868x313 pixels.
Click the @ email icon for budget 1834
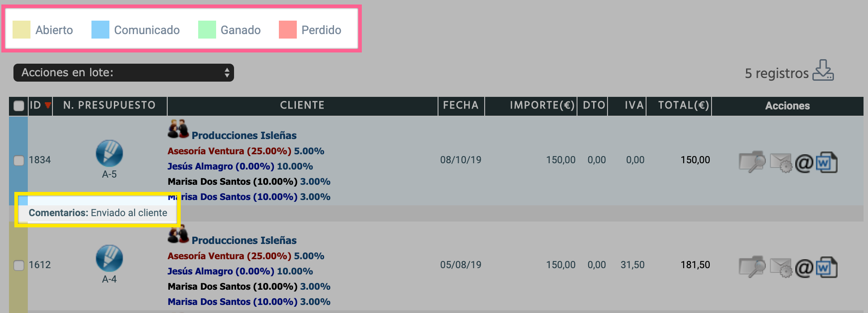click(x=804, y=163)
